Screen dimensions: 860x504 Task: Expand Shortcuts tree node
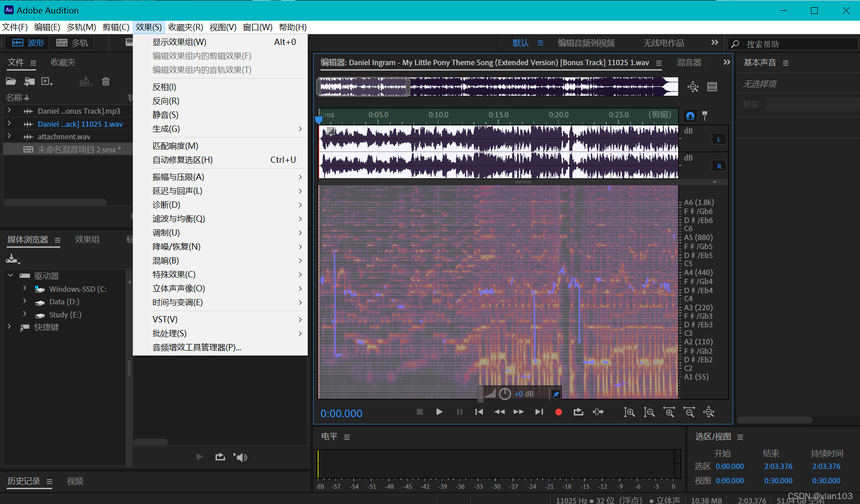tap(9, 327)
